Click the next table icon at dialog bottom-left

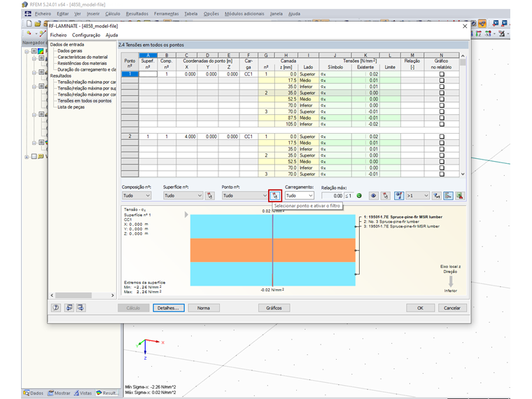(x=80, y=308)
